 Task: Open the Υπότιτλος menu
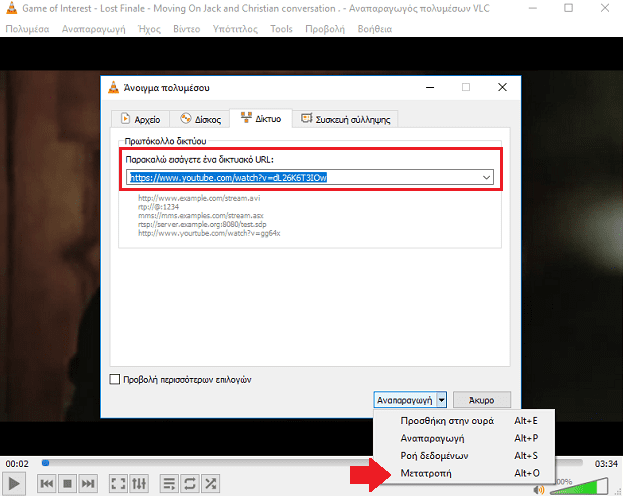235,29
